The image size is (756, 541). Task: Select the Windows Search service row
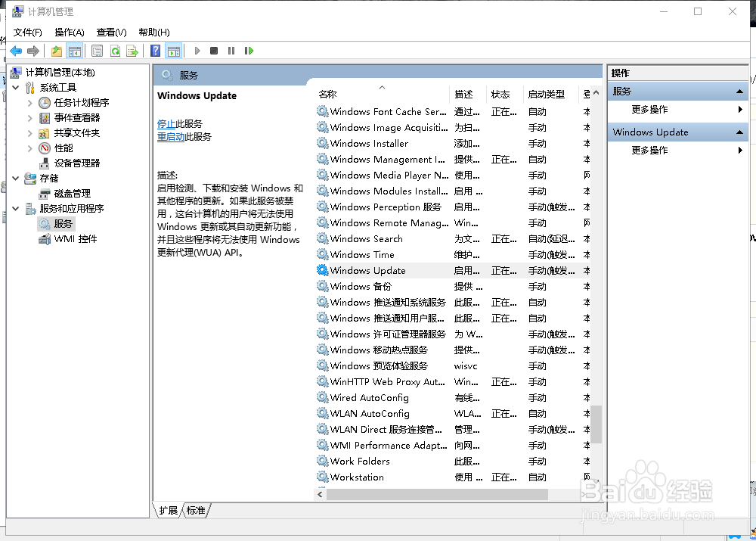coord(453,239)
